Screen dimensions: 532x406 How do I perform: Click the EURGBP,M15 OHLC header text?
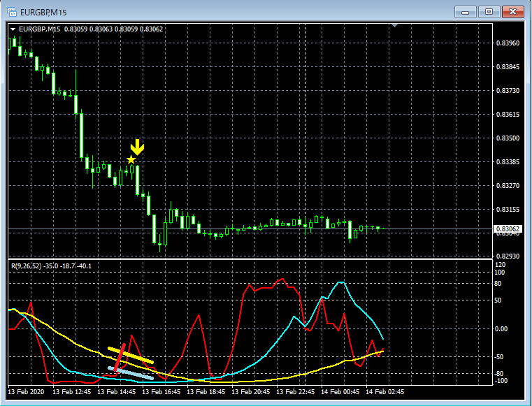tap(91, 29)
